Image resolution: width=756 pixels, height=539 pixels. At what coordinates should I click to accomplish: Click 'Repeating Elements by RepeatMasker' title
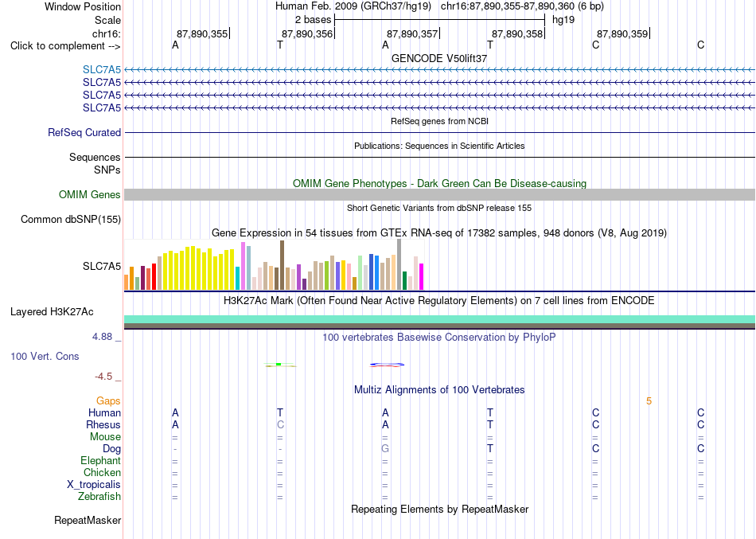pyautogui.click(x=439, y=509)
